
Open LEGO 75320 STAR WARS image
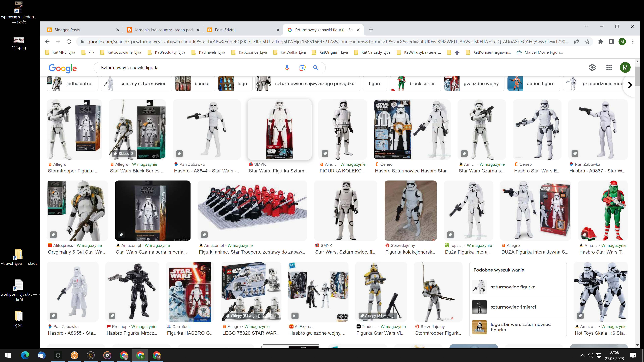tap(251, 292)
